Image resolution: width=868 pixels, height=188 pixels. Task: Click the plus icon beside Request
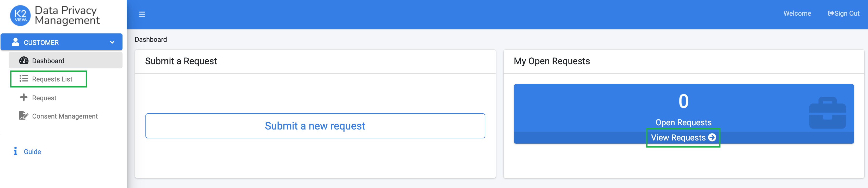[x=23, y=98]
